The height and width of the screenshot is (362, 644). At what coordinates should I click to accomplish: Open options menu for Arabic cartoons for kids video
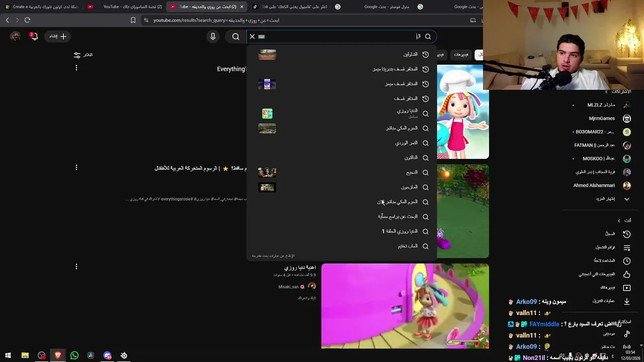[x=76, y=167]
